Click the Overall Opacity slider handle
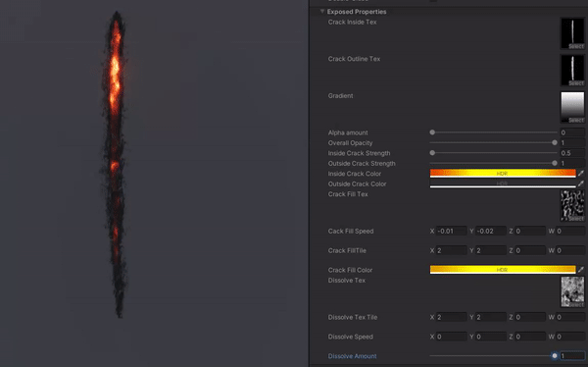This screenshot has width=588, height=367. click(x=555, y=142)
